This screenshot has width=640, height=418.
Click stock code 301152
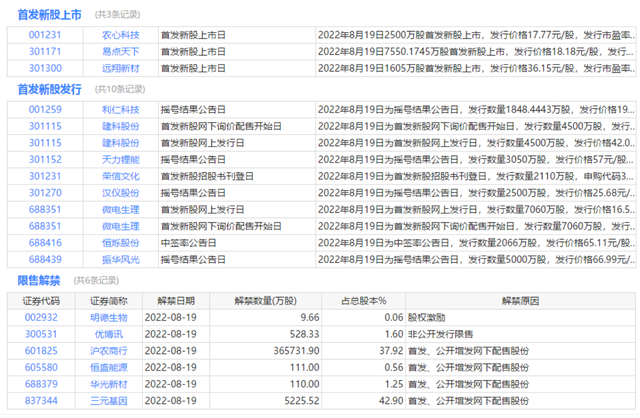(45, 160)
